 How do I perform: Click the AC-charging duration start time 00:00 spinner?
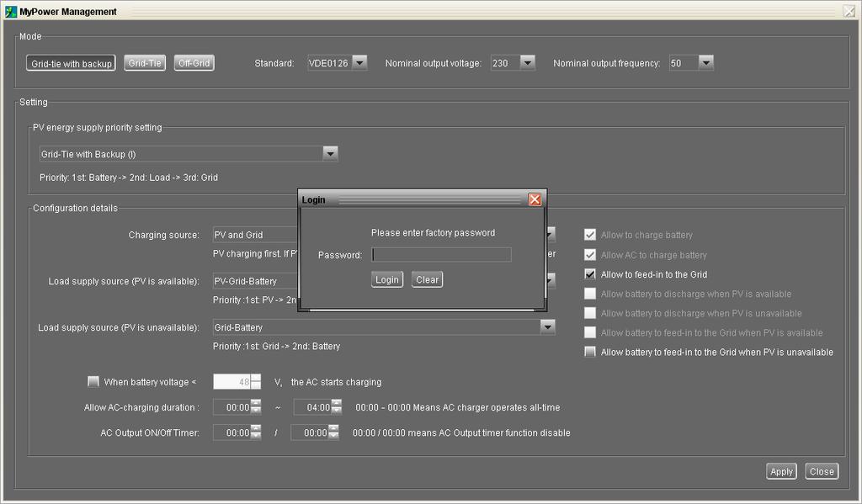pyautogui.click(x=237, y=407)
